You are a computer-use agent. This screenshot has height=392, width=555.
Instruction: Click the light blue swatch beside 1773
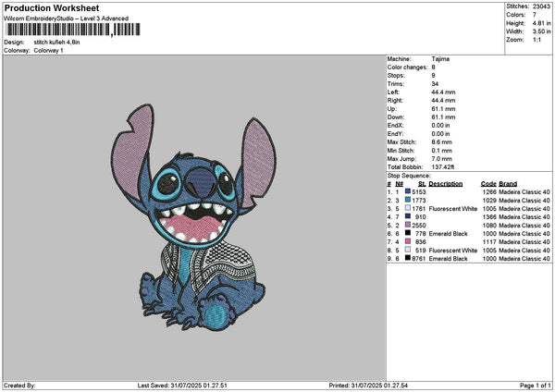coord(408,200)
